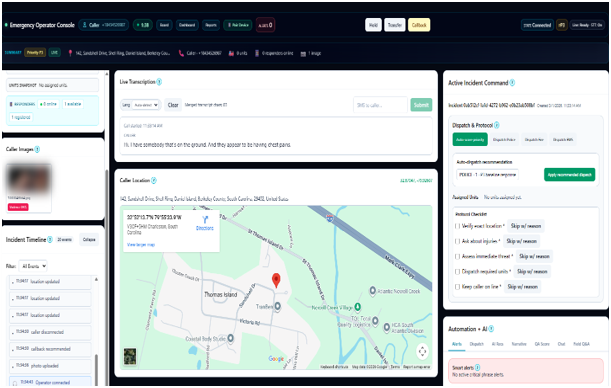Click the Caller Location help icon
The image size is (611, 388).
click(154, 180)
